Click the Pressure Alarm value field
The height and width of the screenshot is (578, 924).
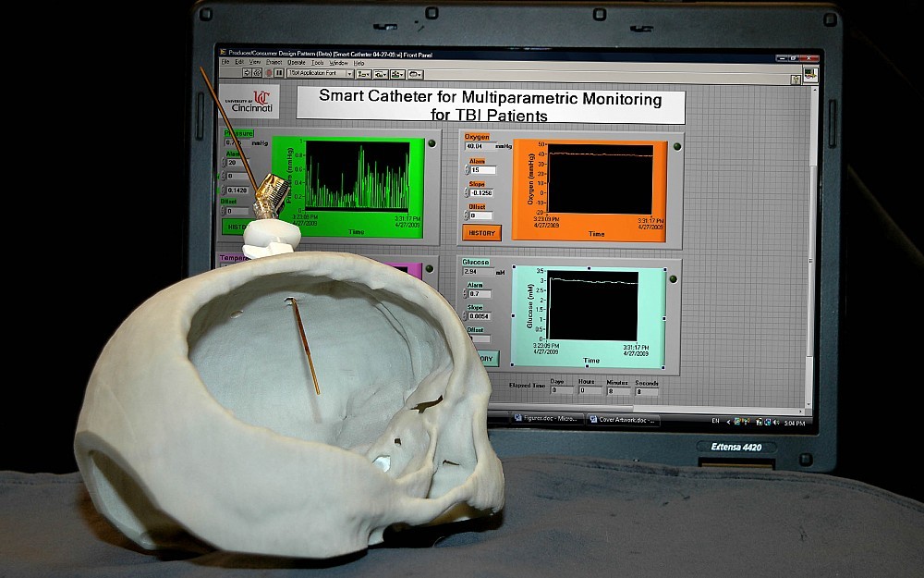point(238,163)
